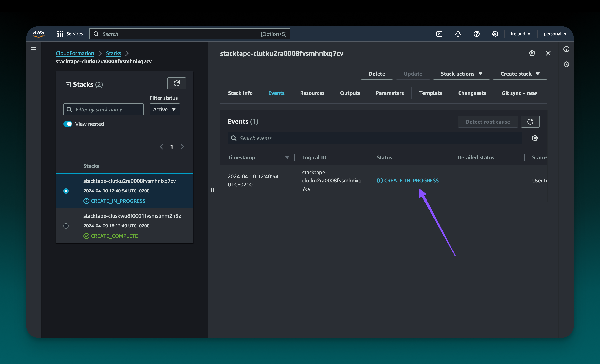
Task: Open events table preferences gear
Action: click(x=534, y=138)
